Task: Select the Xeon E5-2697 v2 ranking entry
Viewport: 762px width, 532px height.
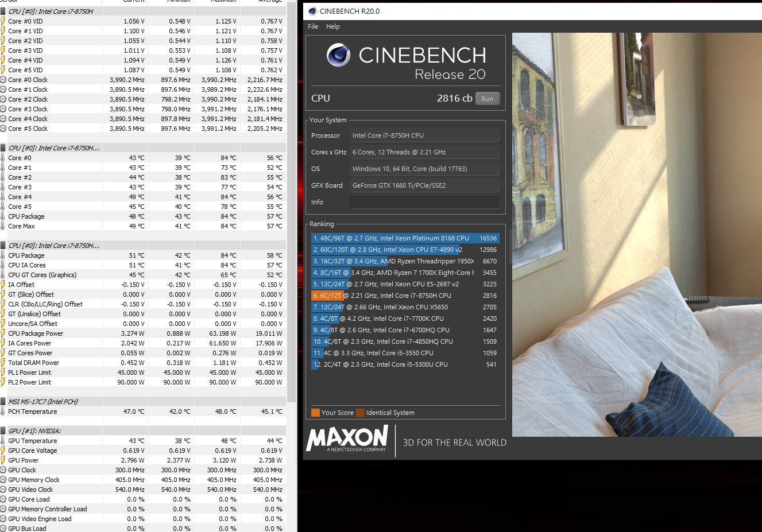Action: point(405,284)
